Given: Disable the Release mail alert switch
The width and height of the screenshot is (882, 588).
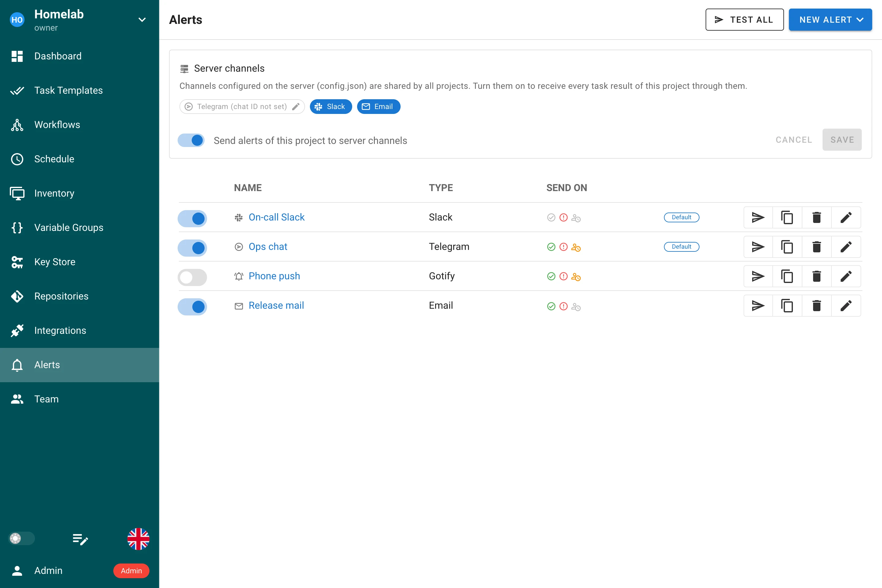Looking at the screenshot, I should (x=192, y=307).
